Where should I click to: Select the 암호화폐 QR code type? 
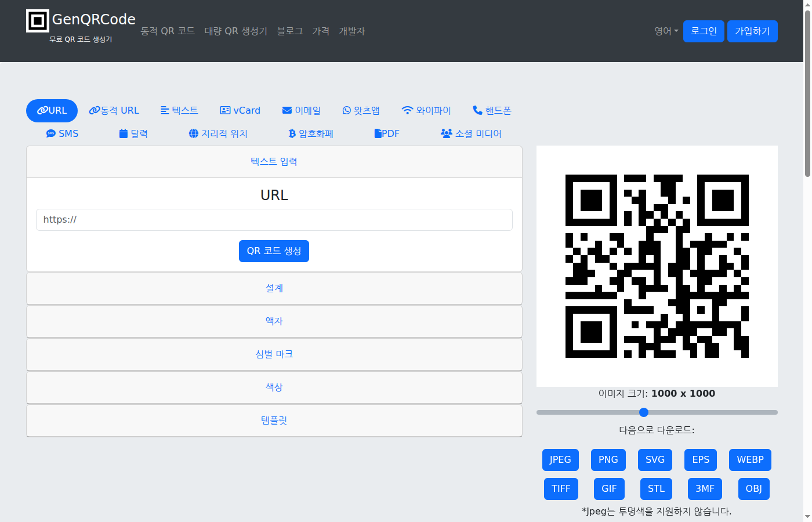(310, 133)
